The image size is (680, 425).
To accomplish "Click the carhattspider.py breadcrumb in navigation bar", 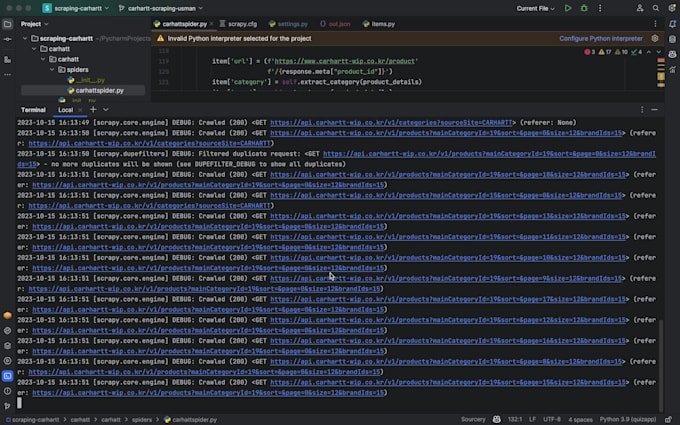I will tap(190, 420).
